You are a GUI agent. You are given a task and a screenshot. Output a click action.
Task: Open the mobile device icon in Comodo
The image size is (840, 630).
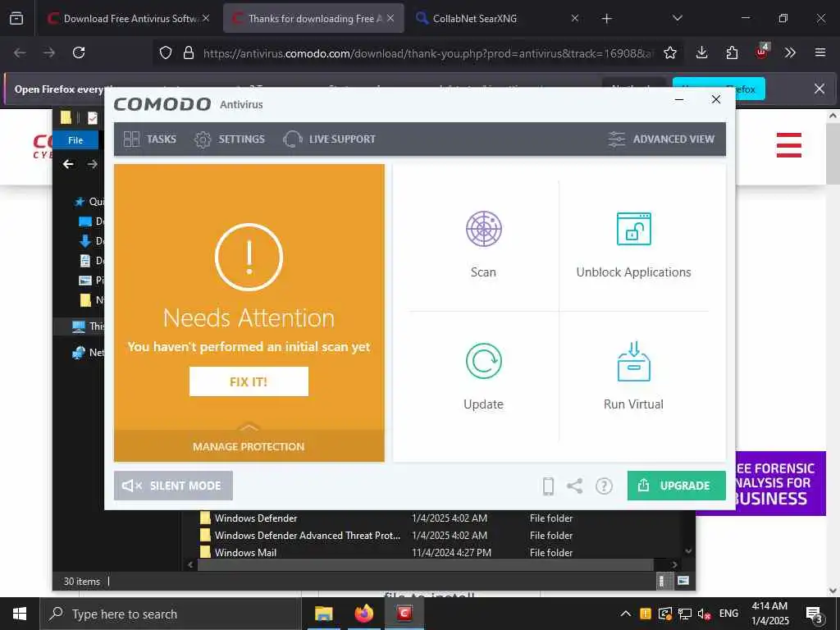[548, 486]
